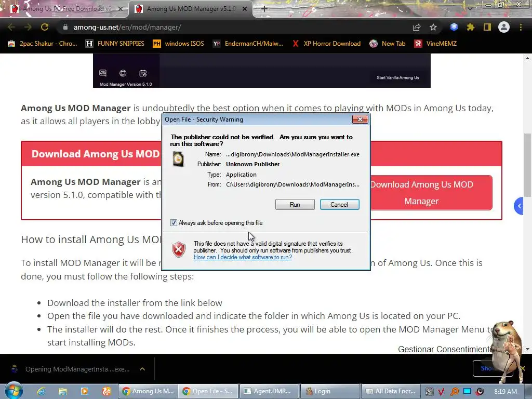The image size is (532, 399).
Task: Click the Gestionar Consentimiento text
Action: pos(444,349)
